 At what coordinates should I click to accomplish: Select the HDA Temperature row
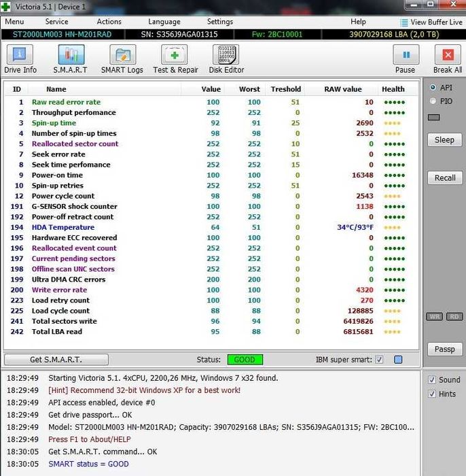(x=211, y=227)
